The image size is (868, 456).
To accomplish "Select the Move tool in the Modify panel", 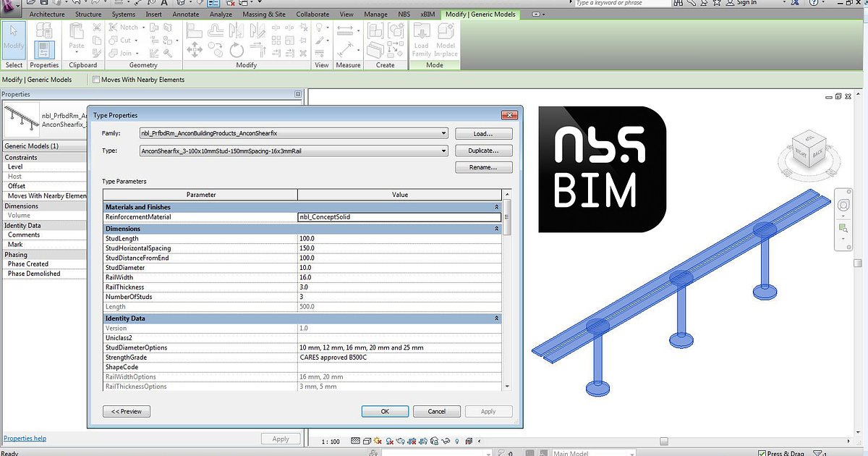I will coord(195,48).
